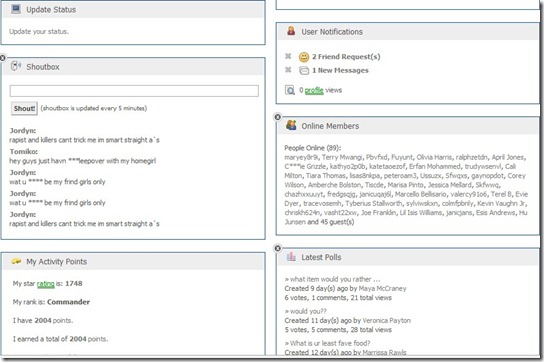Click the envelope New Messages icon

pos(304,70)
